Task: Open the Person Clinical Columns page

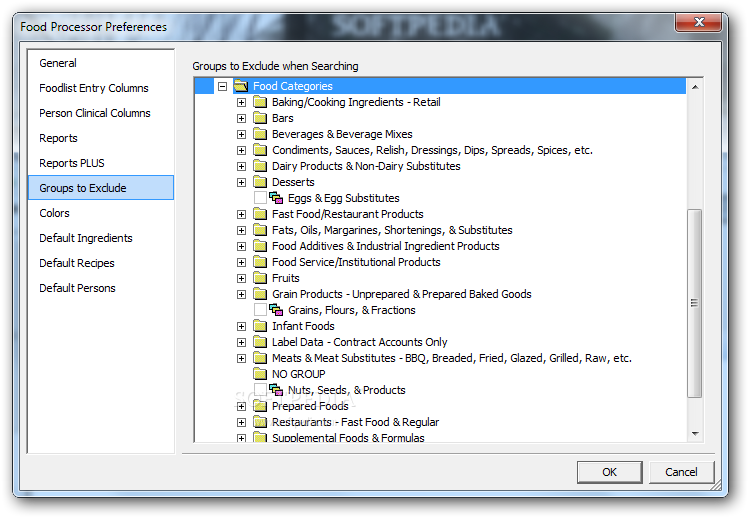Action: click(101, 113)
